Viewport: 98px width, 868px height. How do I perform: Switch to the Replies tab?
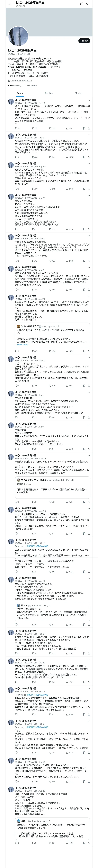(x=49, y=93)
